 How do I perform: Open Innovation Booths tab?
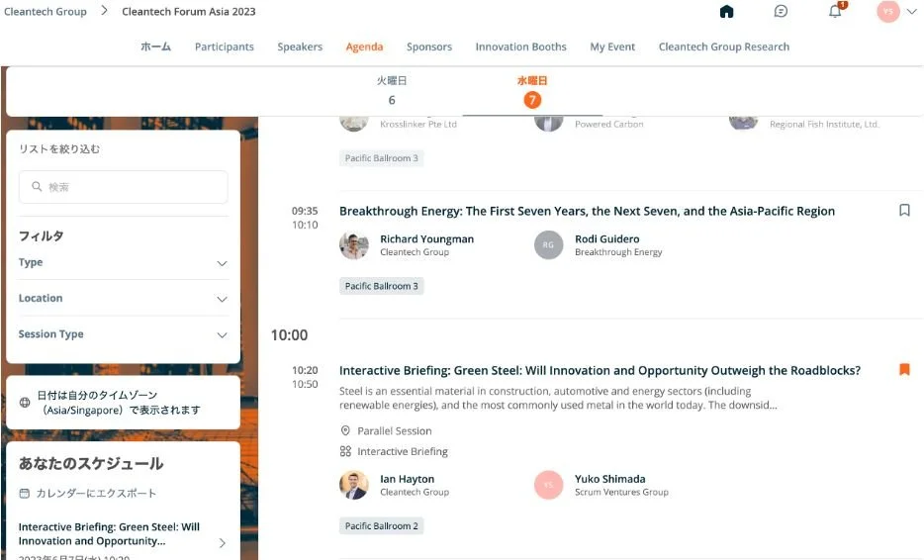[521, 47]
